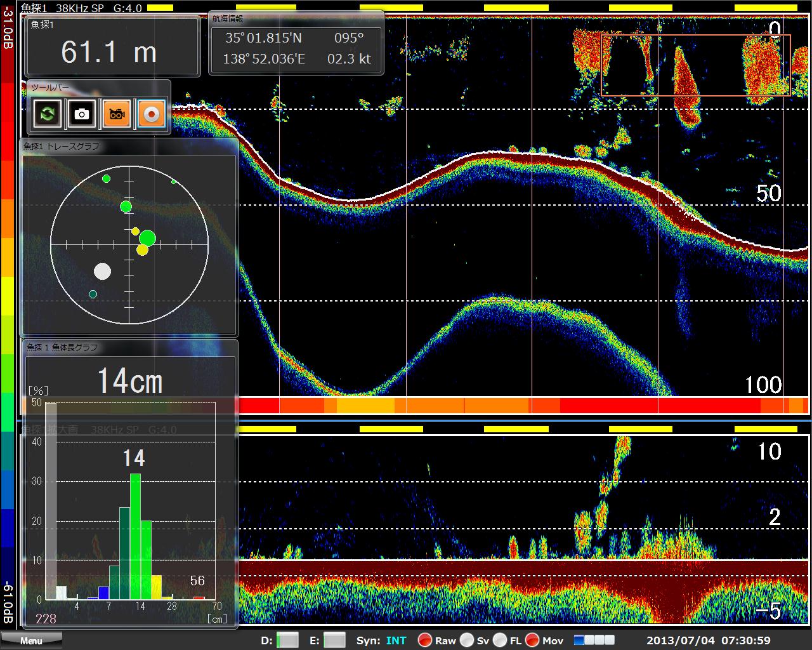Image resolution: width=812 pixels, height=650 pixels.
Task: Take a screenshot with the camera icon
Action: click(82, 114)
